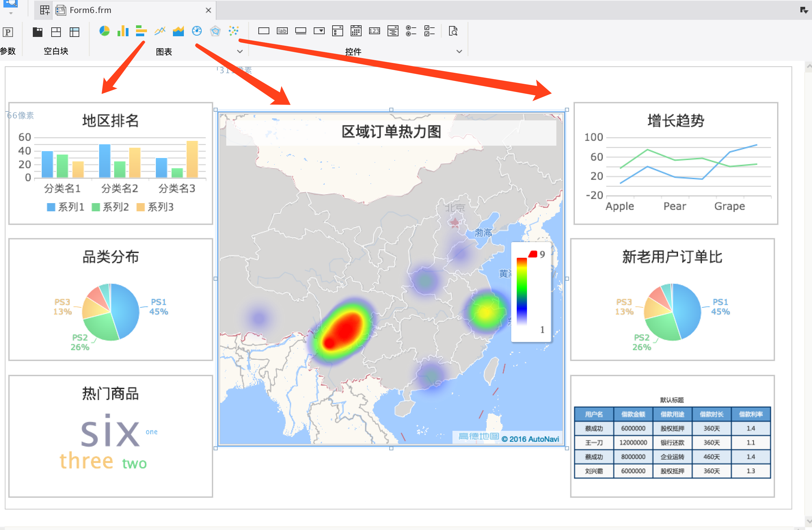The width and height of the screenshot is (812, 530).
Task: Insert a dropdown combo box widget
Action: pyautogui.click(x=319, y=31)
